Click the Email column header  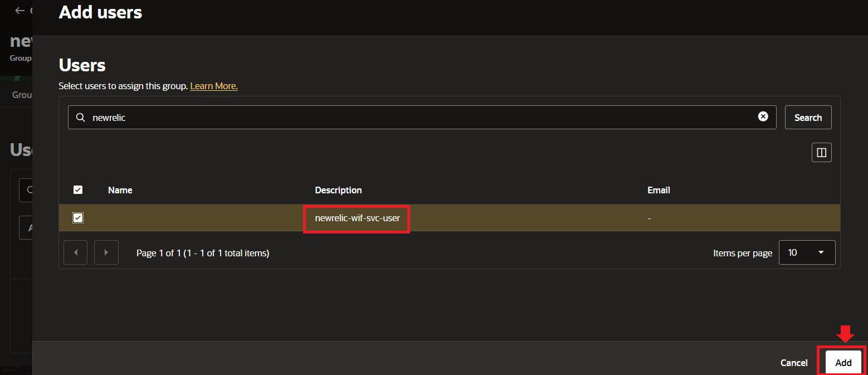click(658, 189)
